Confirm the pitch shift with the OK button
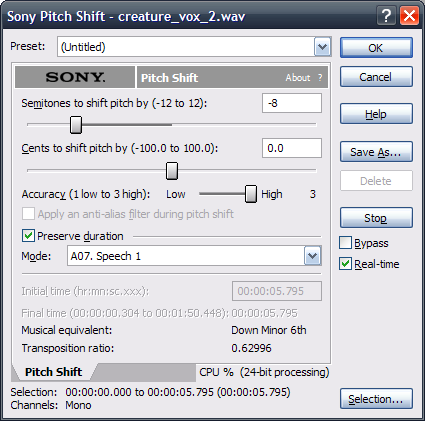This screenshot has height=421, width=425. pyautogui.click(x=376, y=48)
